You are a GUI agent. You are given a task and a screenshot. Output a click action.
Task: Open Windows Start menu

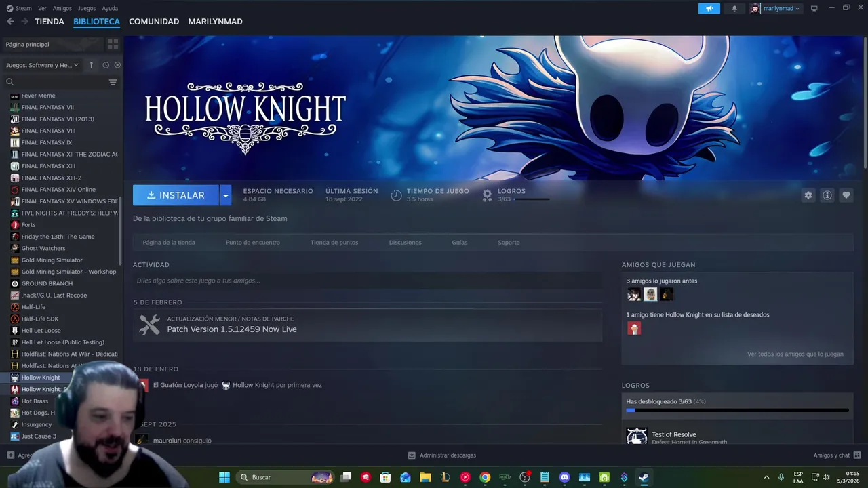[224, 477]
